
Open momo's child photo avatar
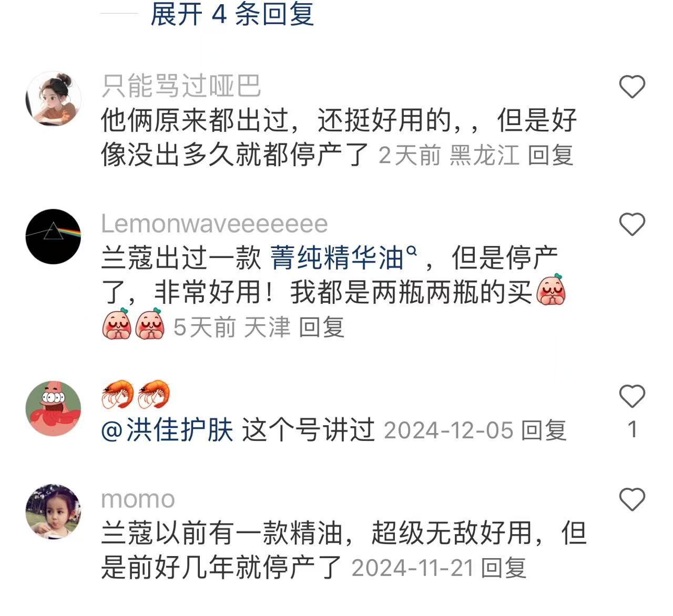[x=54, y=512]
